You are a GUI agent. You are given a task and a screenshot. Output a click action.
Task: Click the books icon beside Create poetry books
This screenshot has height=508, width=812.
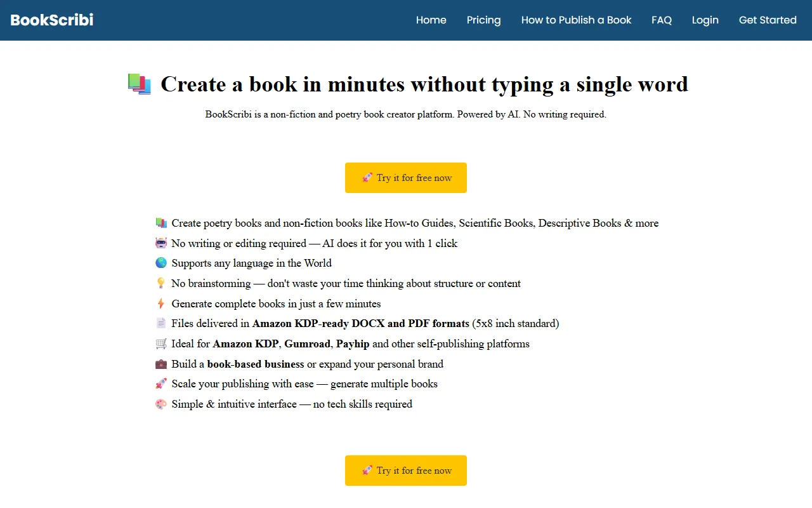coord(161,223)
